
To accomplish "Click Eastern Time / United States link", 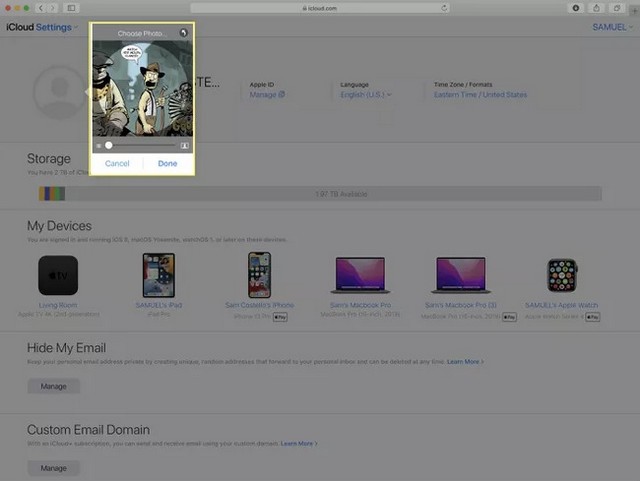I will tap(480, 95).
